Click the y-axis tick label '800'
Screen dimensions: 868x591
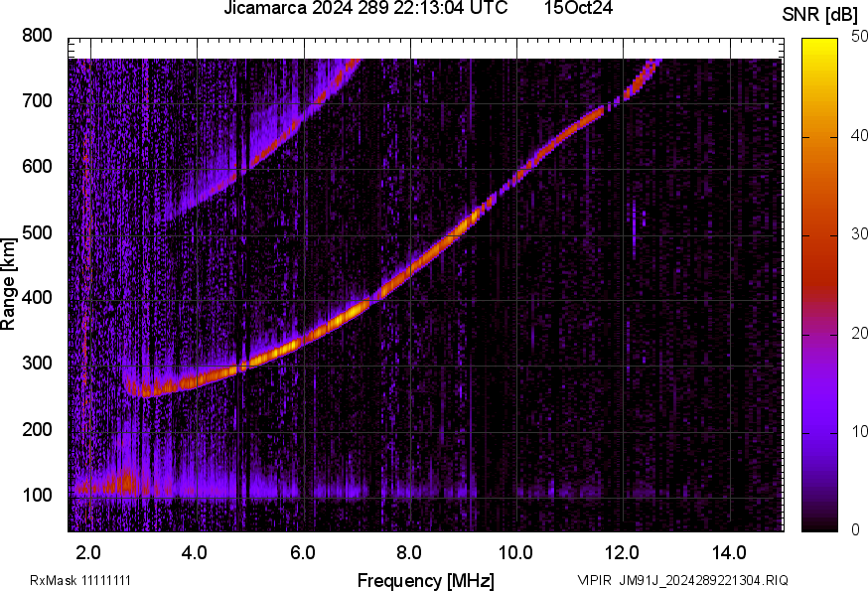point(37,36)
